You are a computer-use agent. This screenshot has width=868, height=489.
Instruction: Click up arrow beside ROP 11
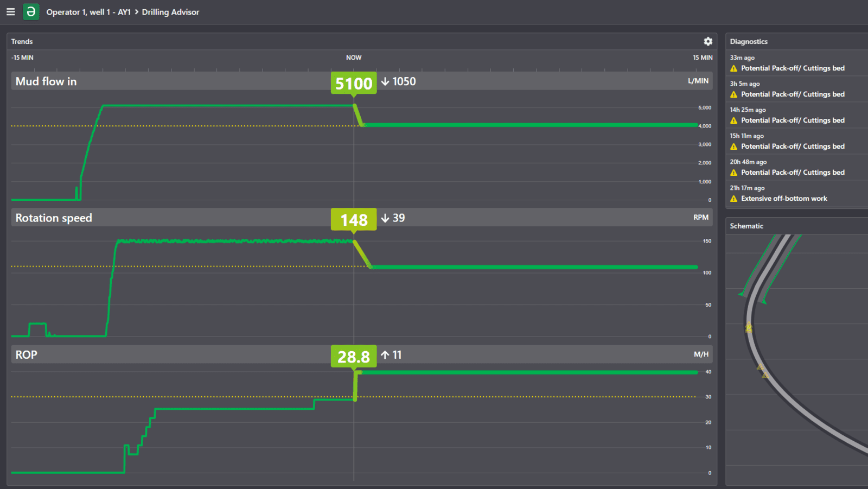385,355
